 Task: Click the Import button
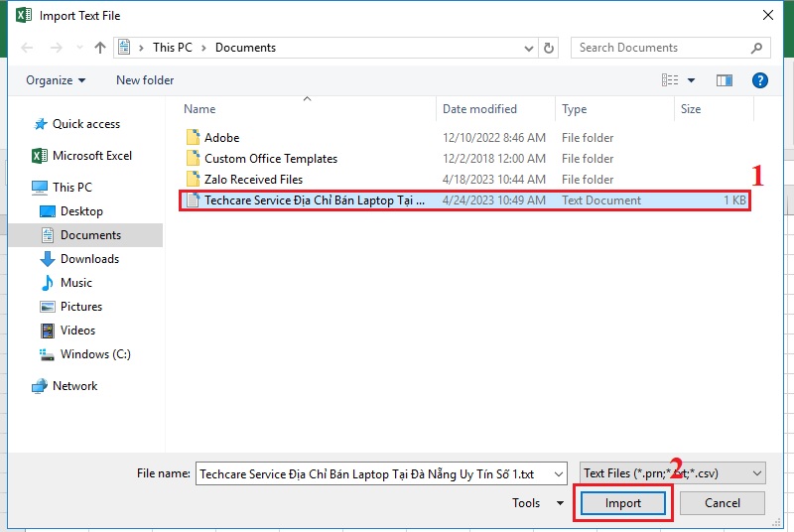click(623, 503)
